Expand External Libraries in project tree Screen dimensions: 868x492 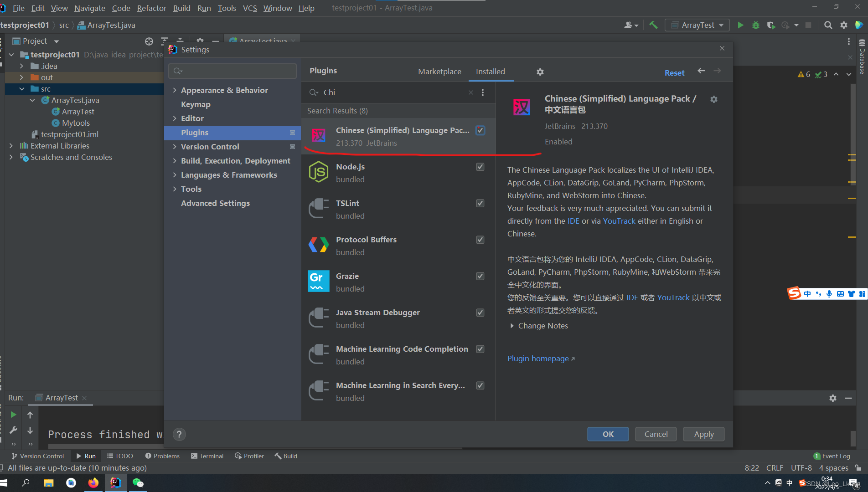pyautogui.click(x=11, y=146)
